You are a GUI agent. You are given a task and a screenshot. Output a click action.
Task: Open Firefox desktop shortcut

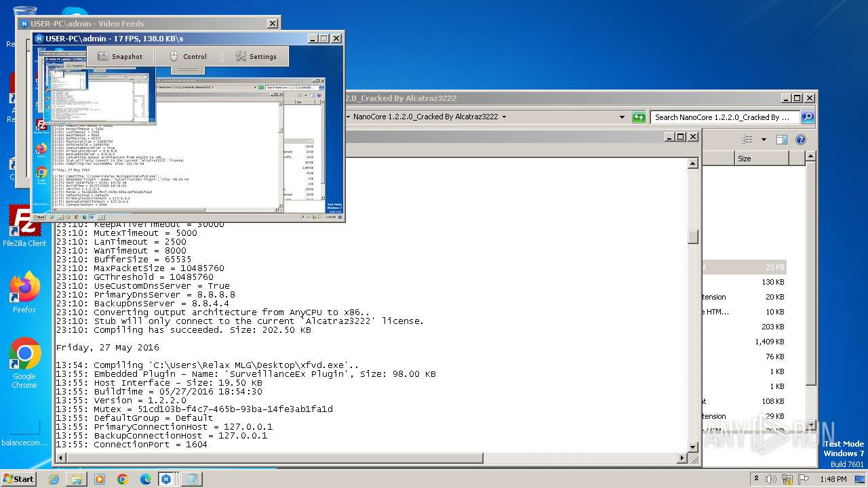tap(24, 293)
